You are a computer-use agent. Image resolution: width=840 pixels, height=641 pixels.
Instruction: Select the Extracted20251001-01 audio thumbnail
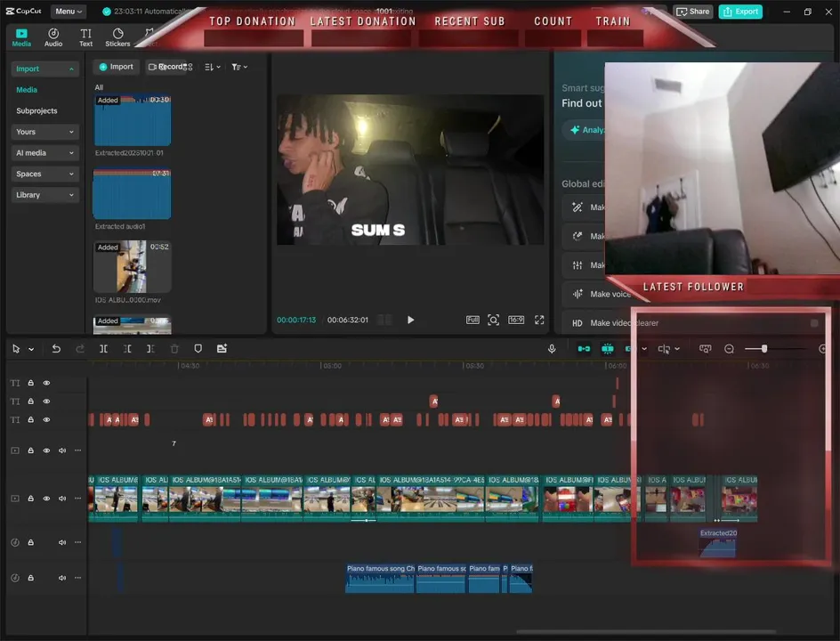click(133, 120)
